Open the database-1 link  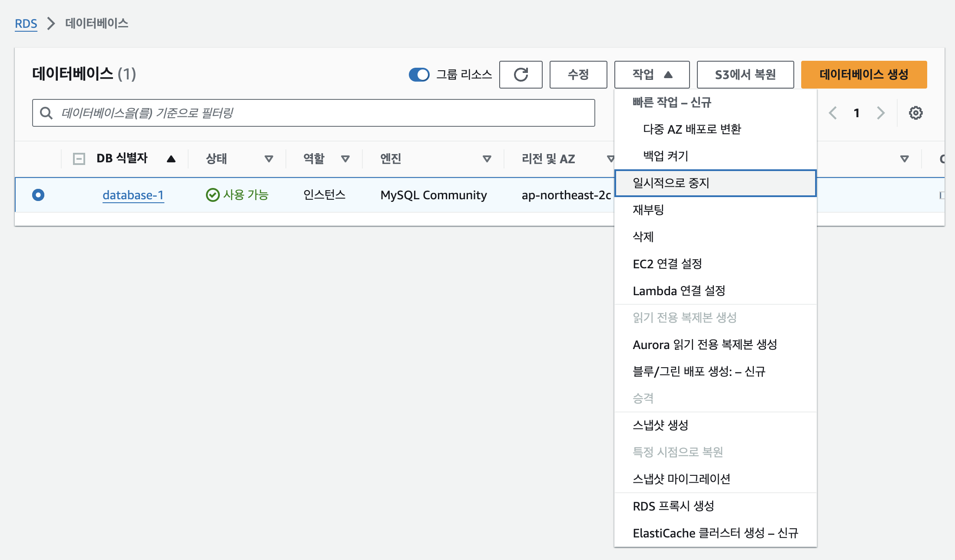click(133, 195)
